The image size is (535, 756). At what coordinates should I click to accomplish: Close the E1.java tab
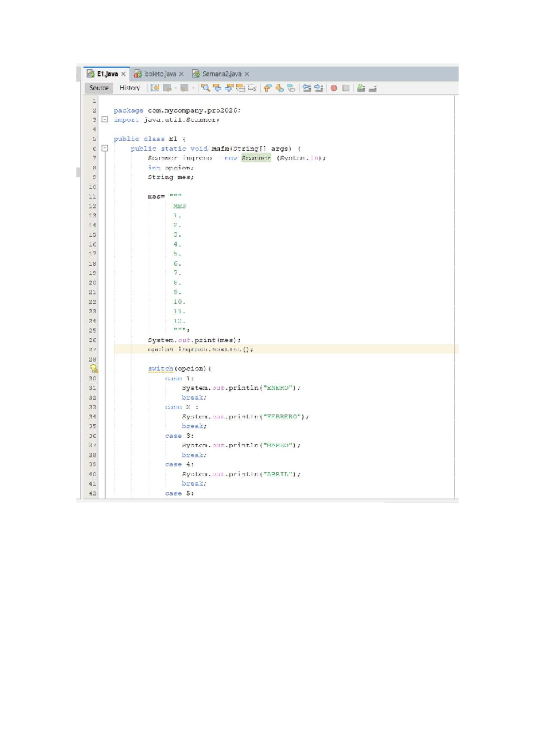[123, 74]
